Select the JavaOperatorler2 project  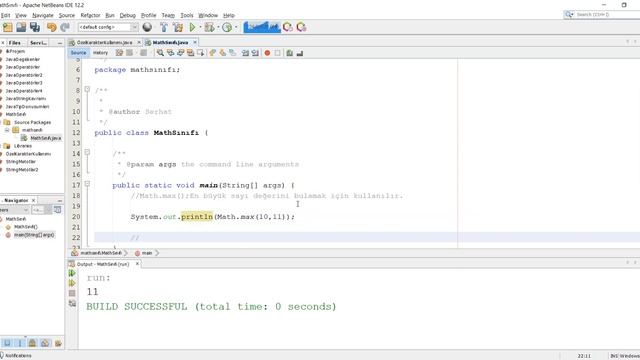[x=24, y=75]
